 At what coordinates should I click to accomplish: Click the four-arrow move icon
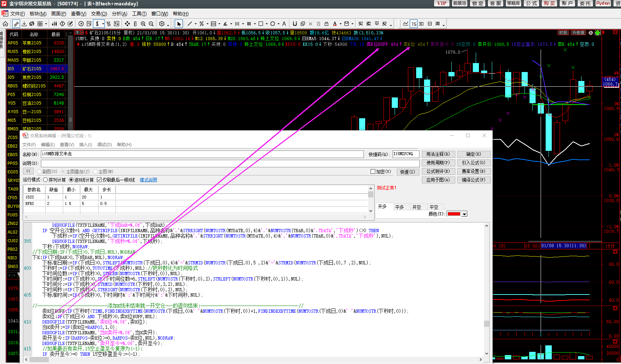tap(127, 24)
